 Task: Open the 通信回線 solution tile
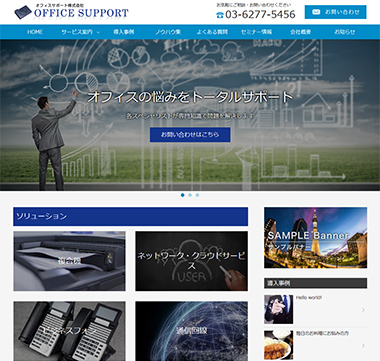pos(191,331)
